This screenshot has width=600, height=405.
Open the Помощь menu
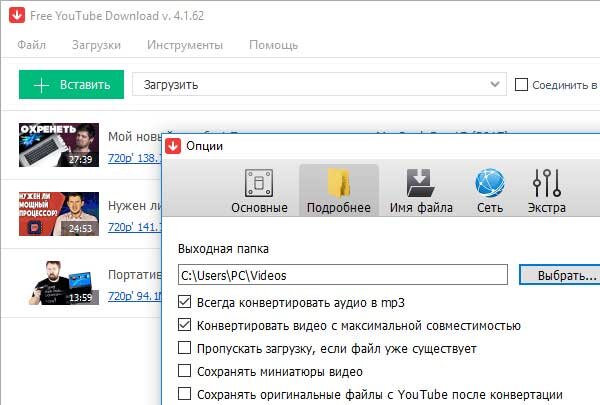pyautogui.click(x=273, y=45)
